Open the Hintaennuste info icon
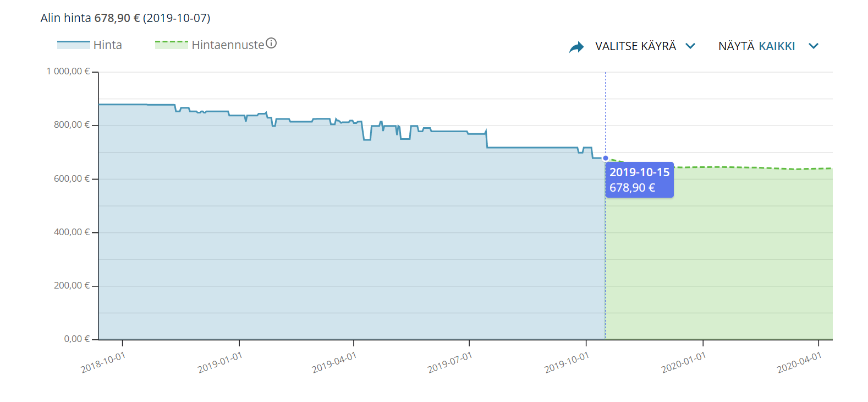Screen dimensions: 868x402 pyautogui.click(x=271, y=43)
